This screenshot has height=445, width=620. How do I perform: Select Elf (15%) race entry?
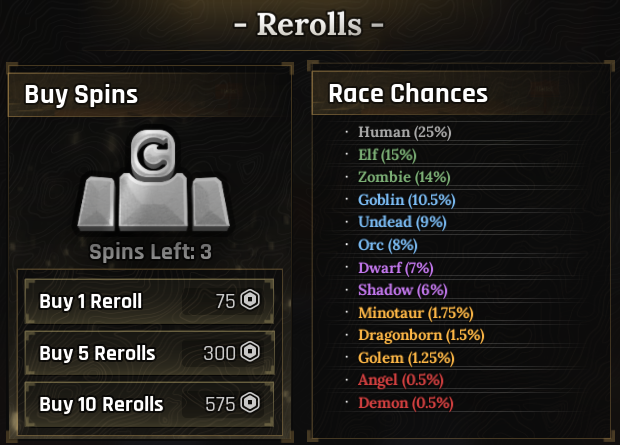(387, 155)
